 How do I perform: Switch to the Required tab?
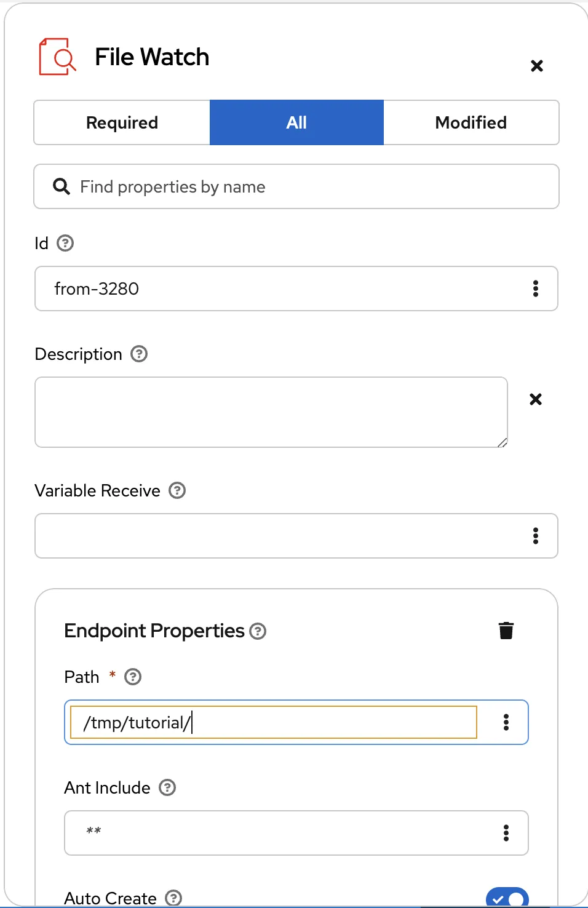tap(121, 122)
